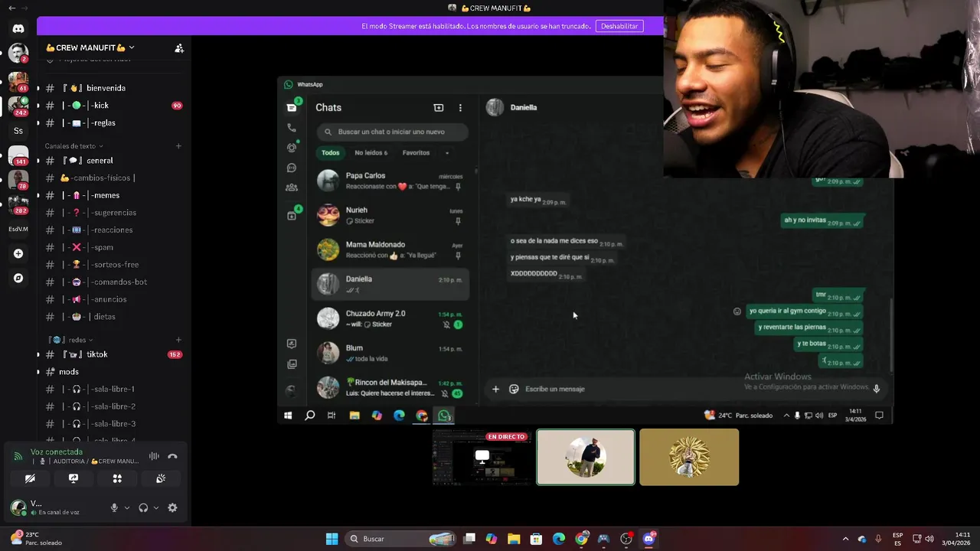Open the activities shapes icon
980x551 pixels.
pos(117,478)
